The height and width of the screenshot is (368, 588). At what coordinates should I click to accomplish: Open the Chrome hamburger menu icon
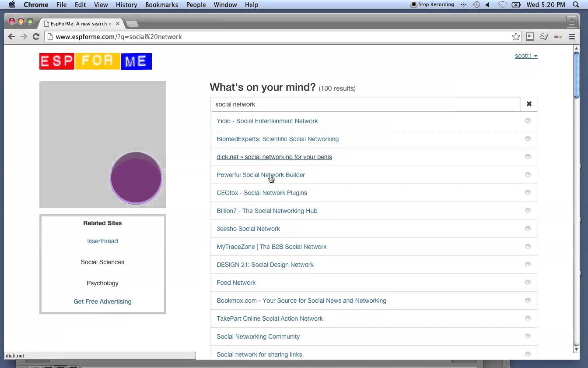click(572, 37)
